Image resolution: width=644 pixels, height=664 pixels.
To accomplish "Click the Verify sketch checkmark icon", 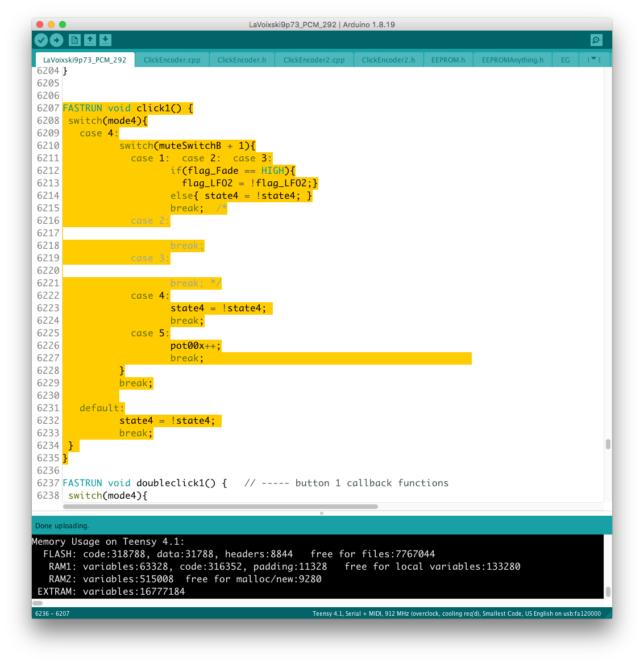I will point(41,40).
